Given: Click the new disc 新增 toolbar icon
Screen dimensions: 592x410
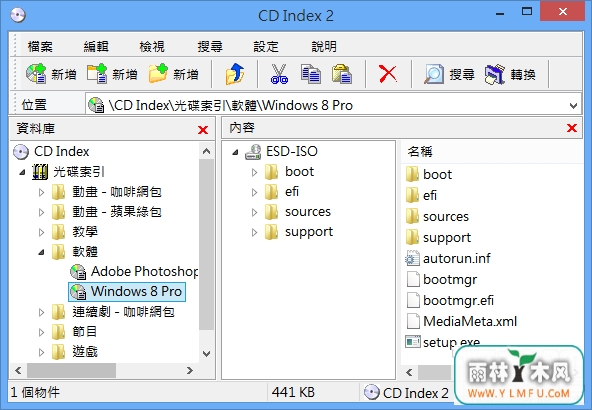Looking at the screenshot, I should click(x=36, y=74).
